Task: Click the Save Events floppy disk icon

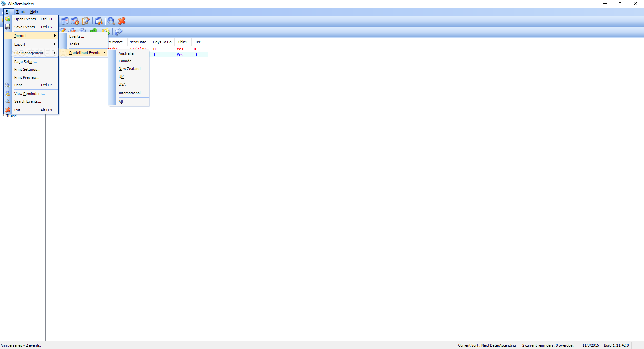Action: [x=8, y=27]
